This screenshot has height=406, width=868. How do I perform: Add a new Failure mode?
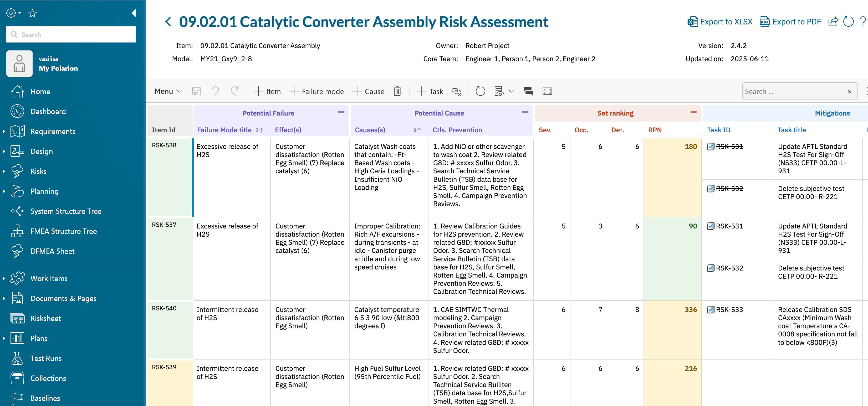point(316,91)
